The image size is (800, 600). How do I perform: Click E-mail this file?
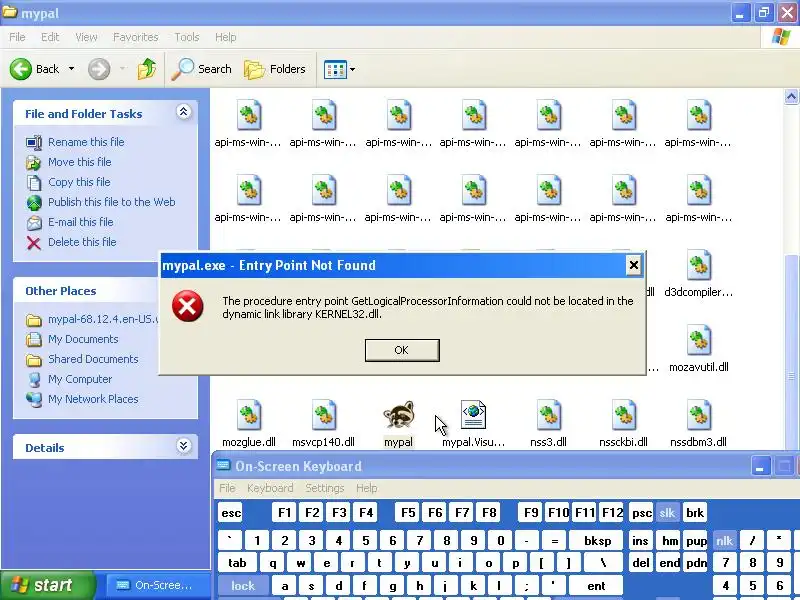[x=81, y=222]
